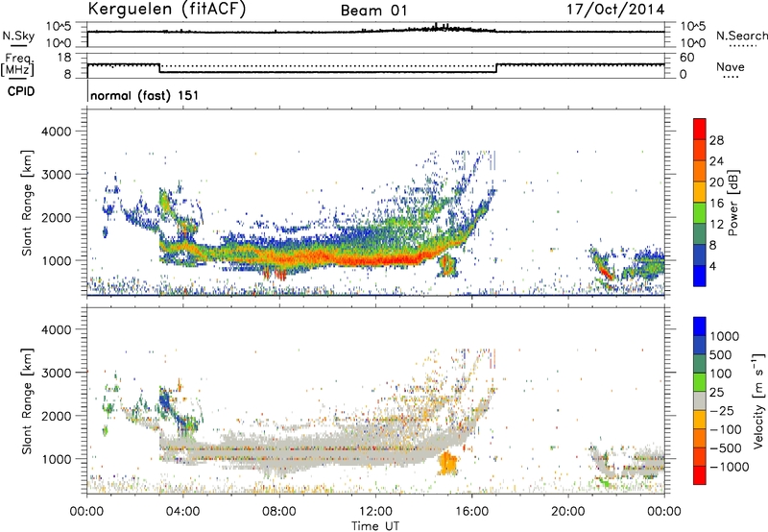Click the 'Slant Range [km]' label of the velocity panel
This screenshot has height=532, width=768.
27,401
